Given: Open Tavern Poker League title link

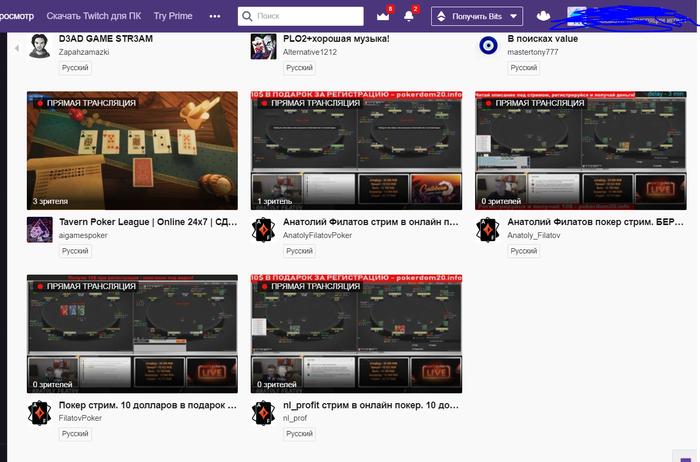Looking at the screenshot, I should click(x=148, y=222).
